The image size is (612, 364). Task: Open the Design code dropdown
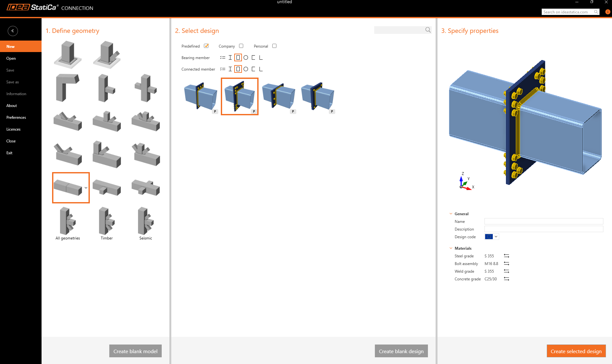click(x=492, y=237)
